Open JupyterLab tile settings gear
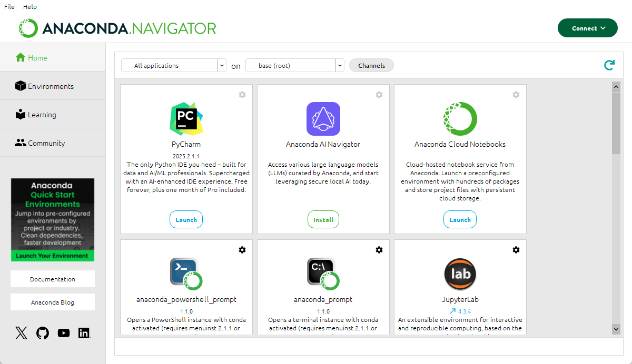Screen dimensions: 632x364 (x=516, y=250)
